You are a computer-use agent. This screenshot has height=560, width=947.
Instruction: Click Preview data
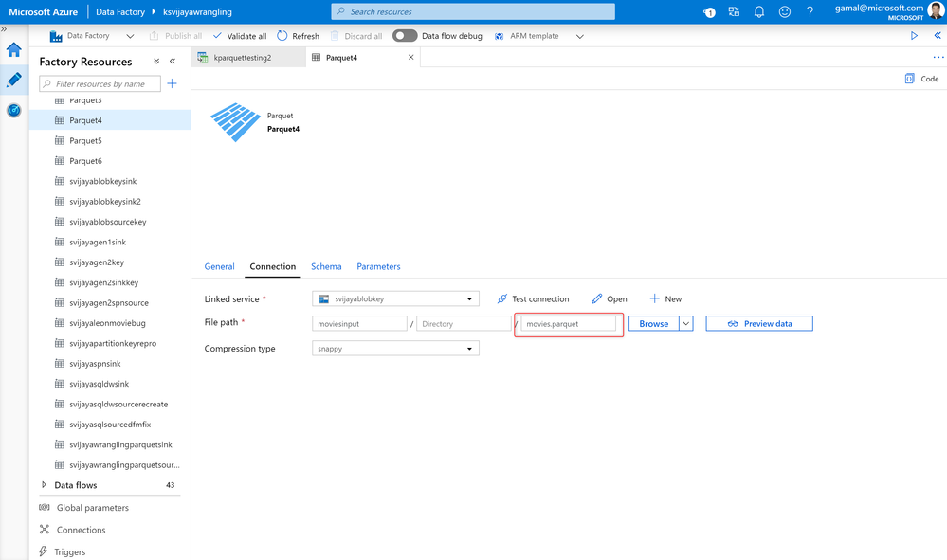tap(759, 323)
